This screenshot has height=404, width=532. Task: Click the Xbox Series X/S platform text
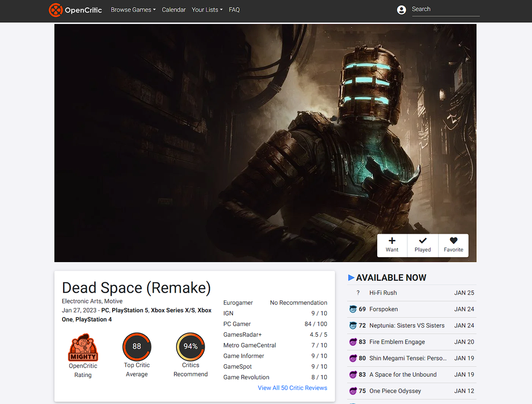pos(173,310)
